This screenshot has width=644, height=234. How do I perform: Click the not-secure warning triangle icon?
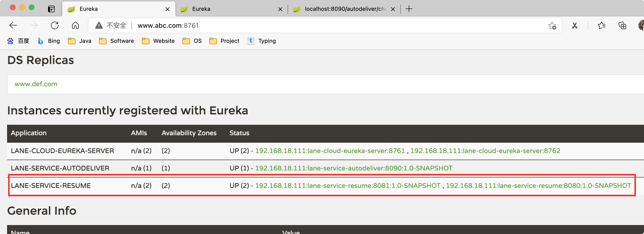click(x=99, y=25)
